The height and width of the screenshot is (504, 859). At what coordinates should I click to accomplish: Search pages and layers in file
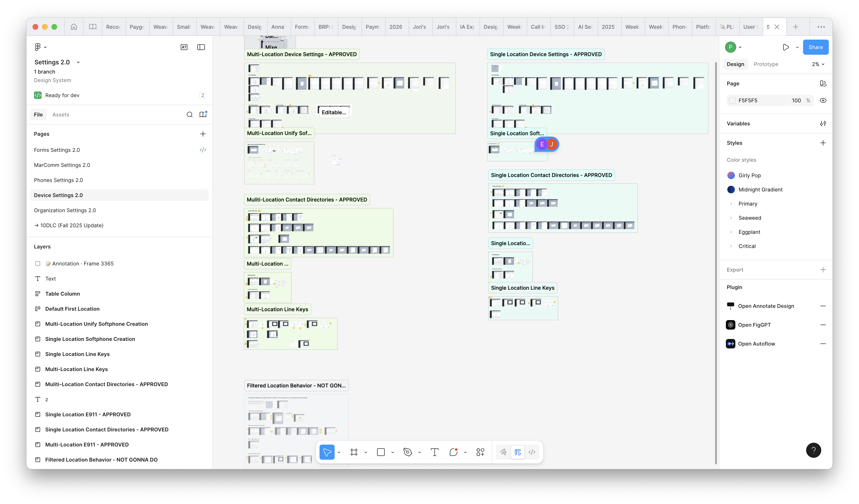click(x=189, y=114)
